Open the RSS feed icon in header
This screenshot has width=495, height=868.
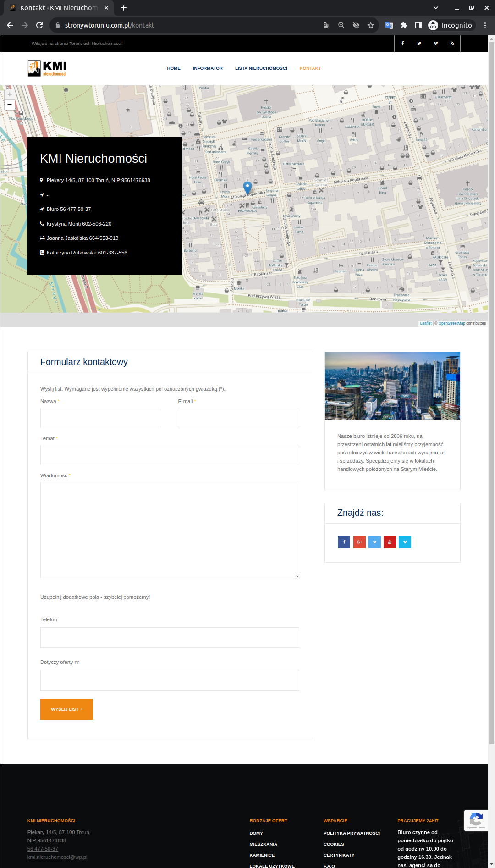point(452,44)
